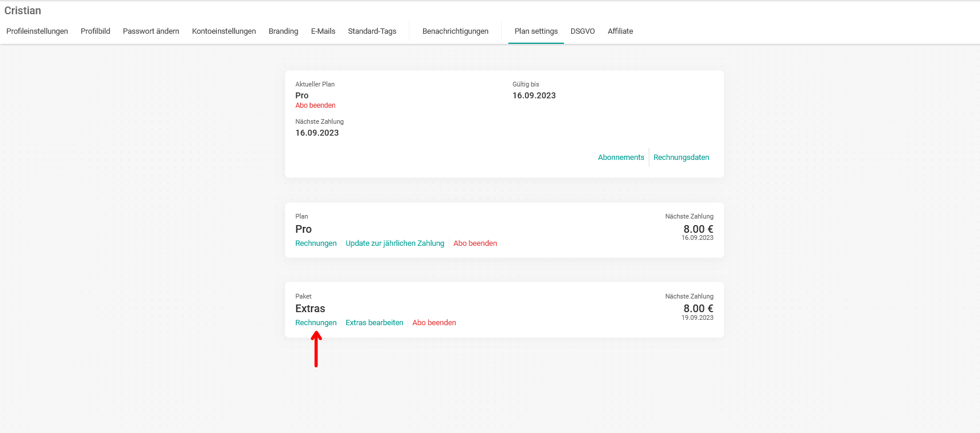980x433 pixels.
Task: Click Abo beenden in Extras card
Action: pyautogui.click(x=434, y=323)
